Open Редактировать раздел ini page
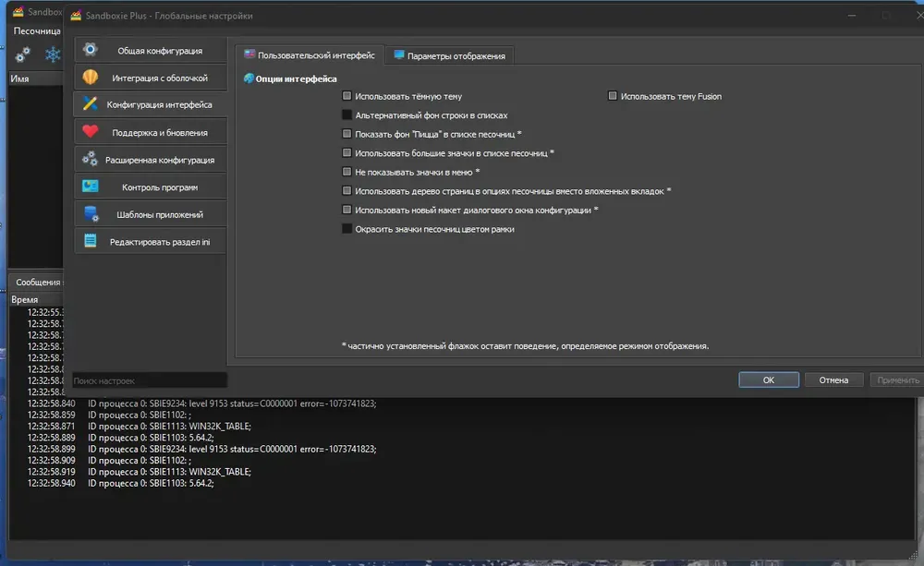924x566 pixels. click(151, 242)
